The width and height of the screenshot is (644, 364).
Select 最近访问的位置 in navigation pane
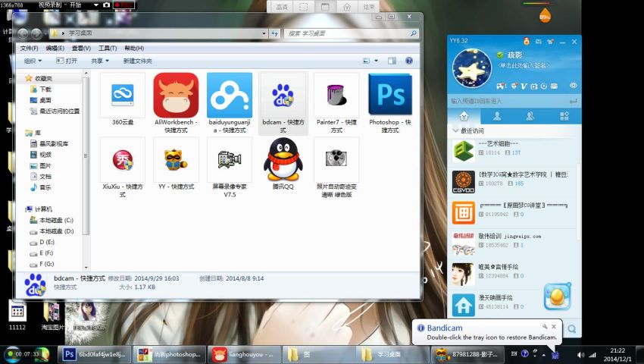[55, 111]
